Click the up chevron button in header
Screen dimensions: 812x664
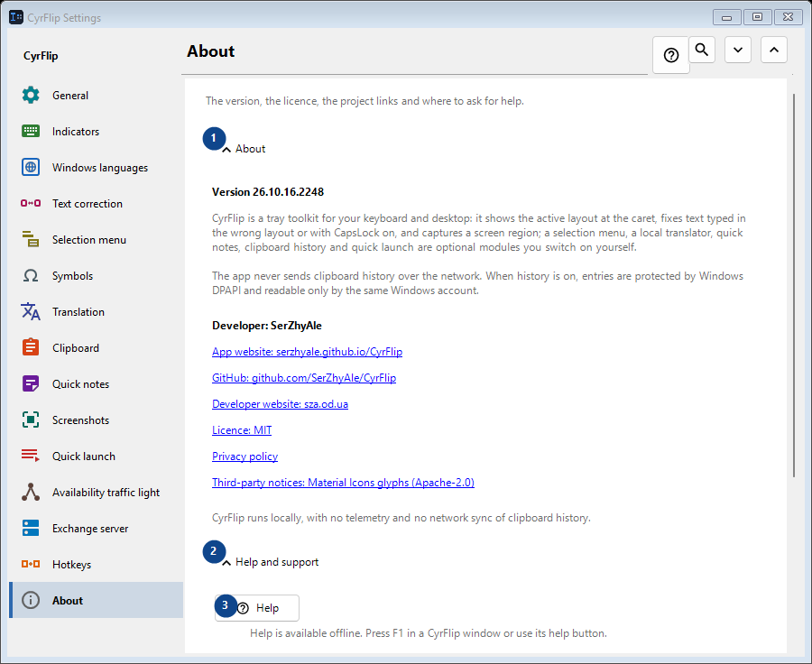click(774, 50)
